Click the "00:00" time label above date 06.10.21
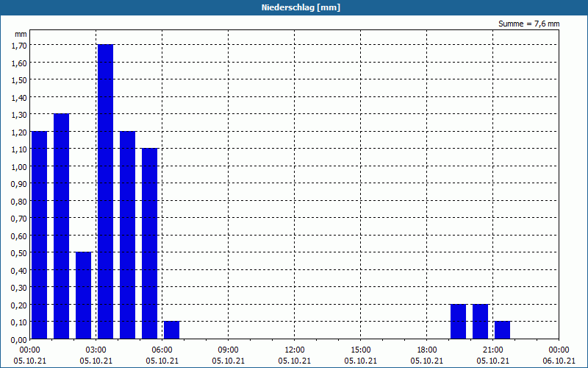Image resolution: width=588 pixels, height=368 pixels. click(559, 350)
